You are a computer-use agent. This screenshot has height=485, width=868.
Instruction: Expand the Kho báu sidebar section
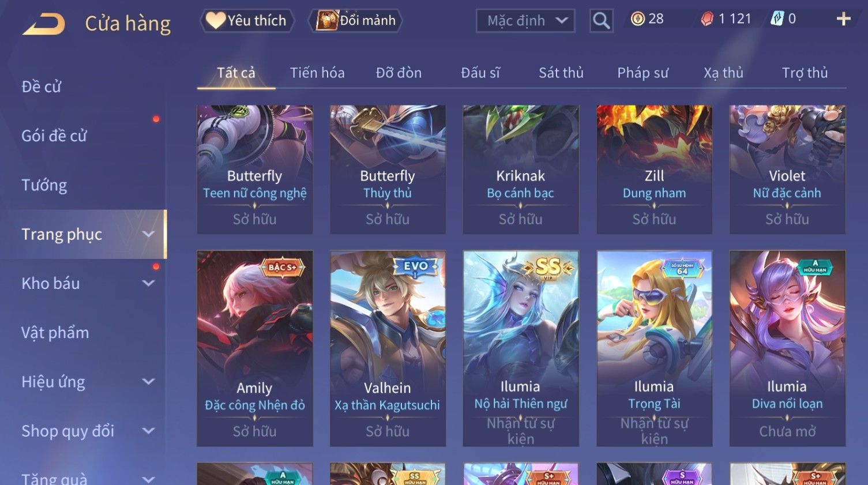[x=148, y=283]
